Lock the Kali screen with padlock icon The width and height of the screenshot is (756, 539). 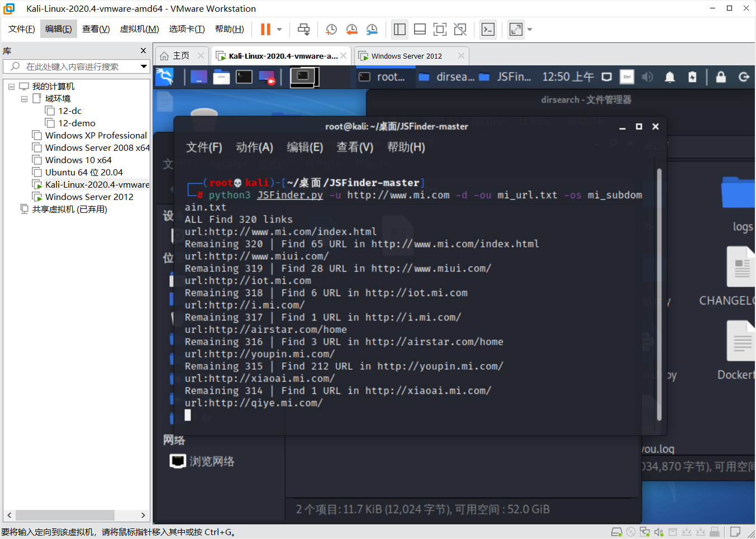tap(721, 77)
